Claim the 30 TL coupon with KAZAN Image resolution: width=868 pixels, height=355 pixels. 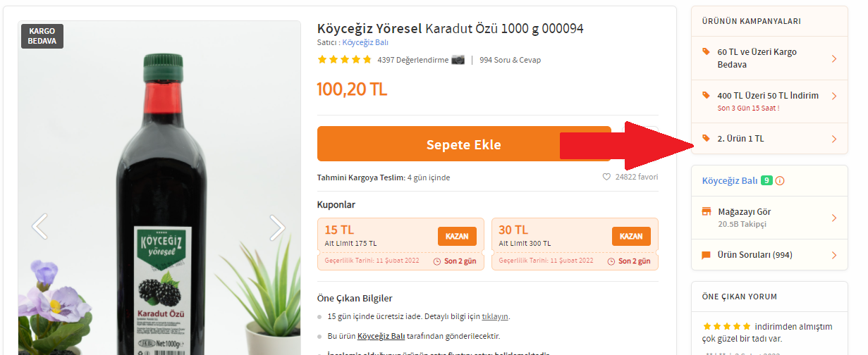pos(631,237)
